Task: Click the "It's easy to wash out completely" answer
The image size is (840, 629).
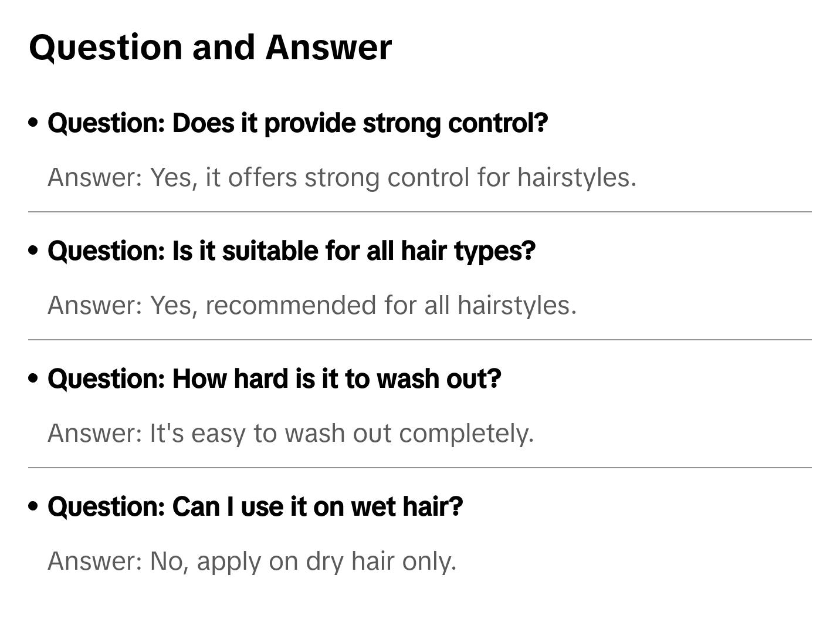Action: click(290, 433)
